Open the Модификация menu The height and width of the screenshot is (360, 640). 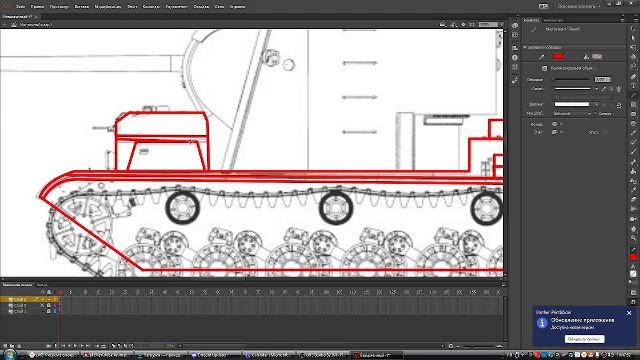[108, 7]
